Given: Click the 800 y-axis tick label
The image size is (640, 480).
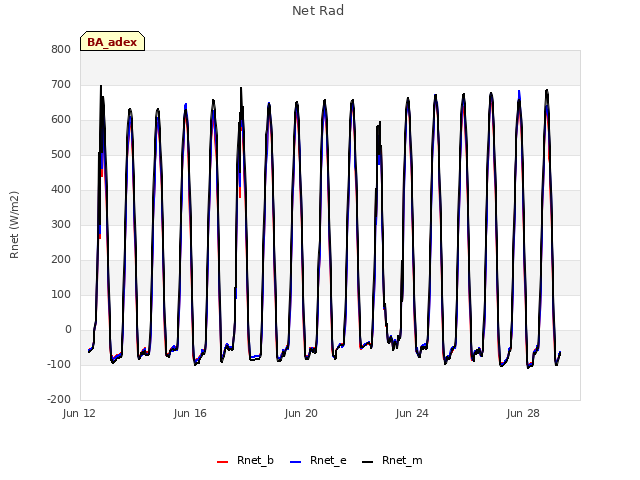Looking at the screenshot, I should pos(61,50).
